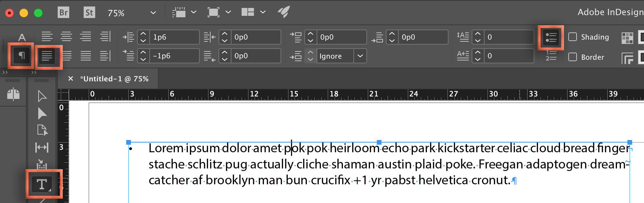Expand the View Options dropdown arrow
This screenshot has height=203, width=644.
(x=194, y=12)
